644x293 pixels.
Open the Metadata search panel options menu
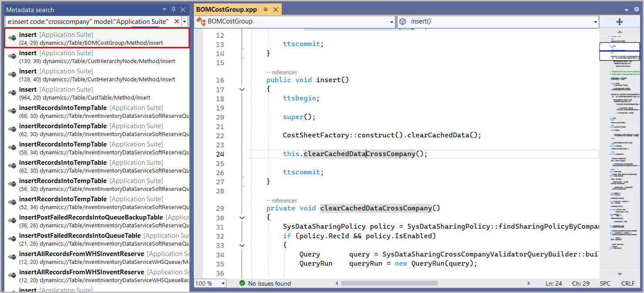point(165,9)
